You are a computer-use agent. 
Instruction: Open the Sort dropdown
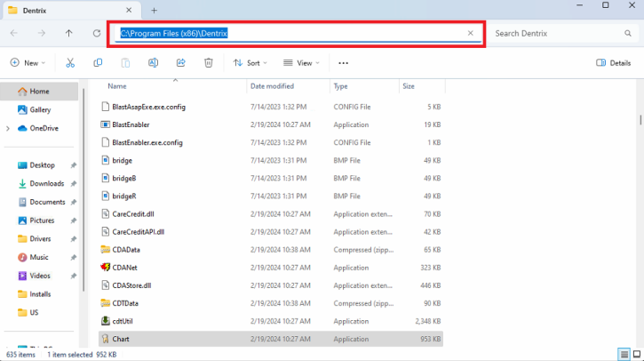250,63
